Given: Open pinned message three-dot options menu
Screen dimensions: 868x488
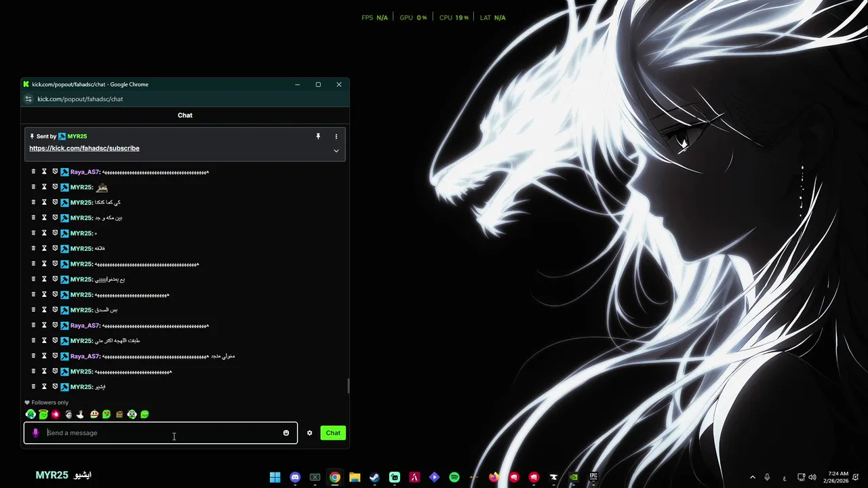Looking at the screenshot, I should 336,136.
